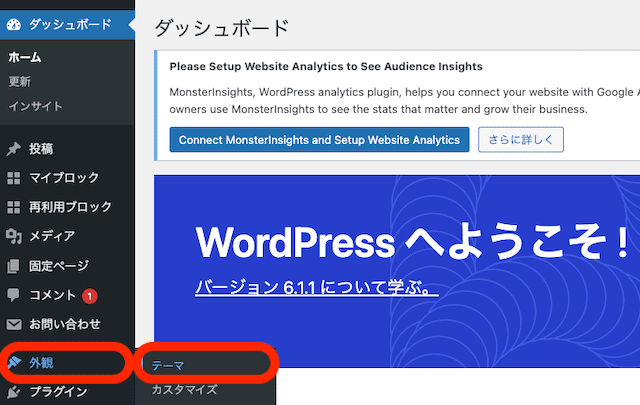The width and height of the screenshot is (640, 405).
Task: Click the さらに詳しく button
Action: point(521,140)
